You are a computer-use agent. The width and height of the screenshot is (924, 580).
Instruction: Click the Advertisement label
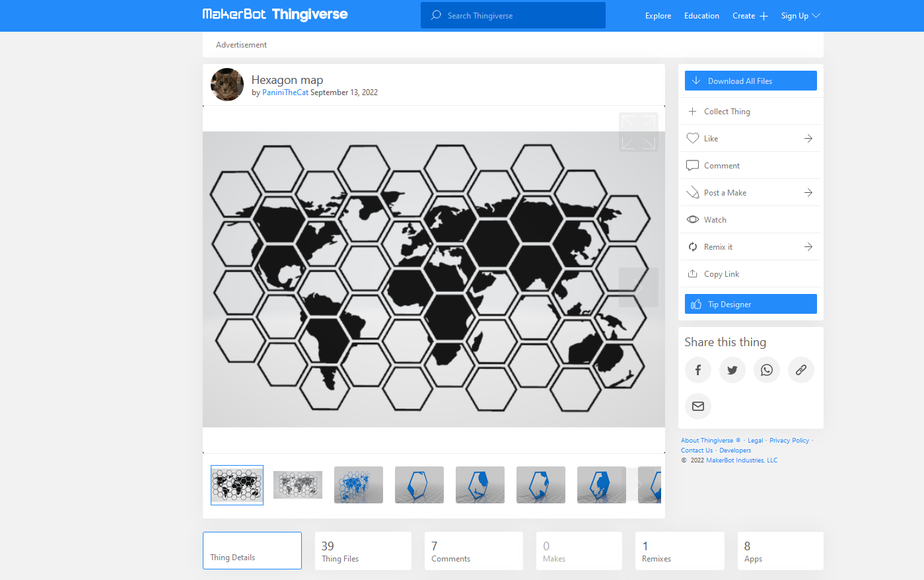click(241, 45)
